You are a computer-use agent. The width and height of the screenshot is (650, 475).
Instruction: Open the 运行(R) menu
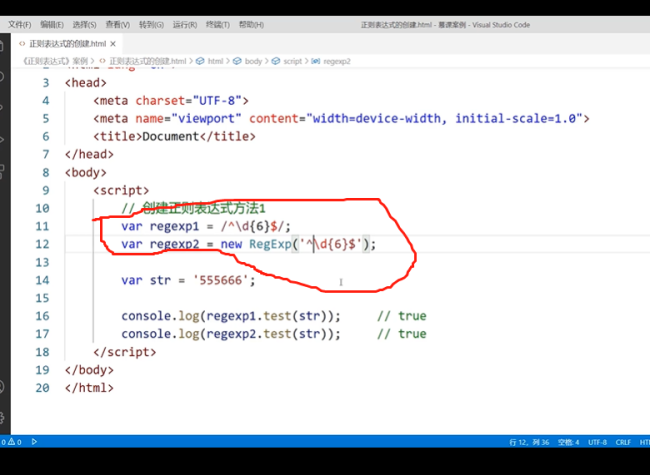coord(185,25)
